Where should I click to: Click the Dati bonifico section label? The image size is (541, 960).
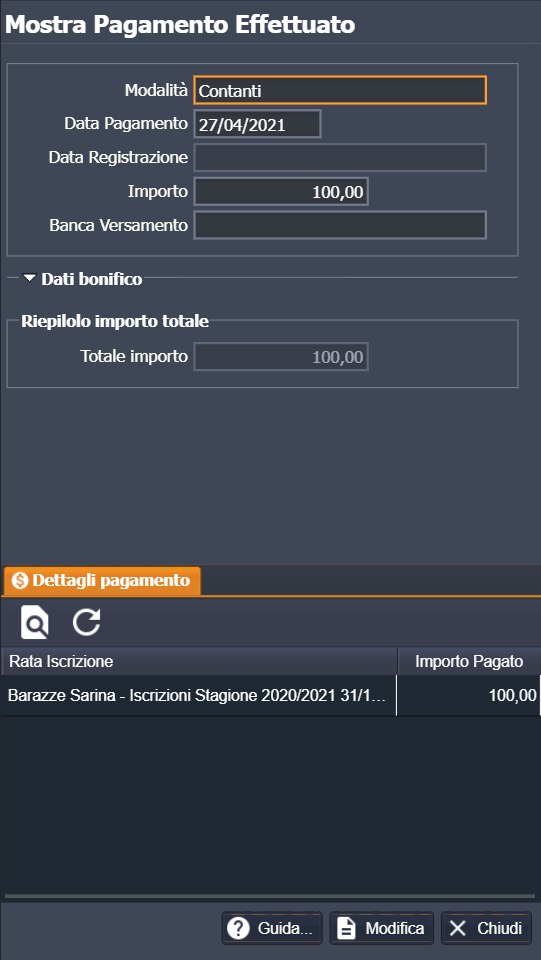[92, 279]
